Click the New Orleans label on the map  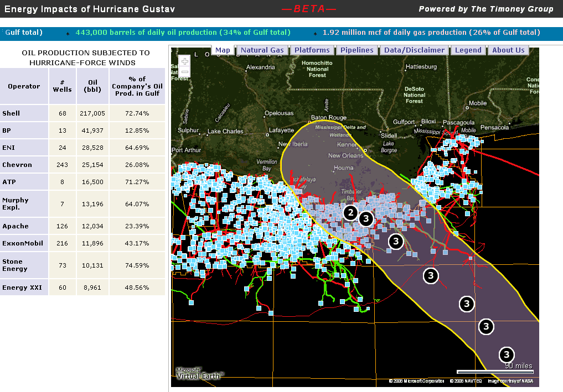[346, 156]
